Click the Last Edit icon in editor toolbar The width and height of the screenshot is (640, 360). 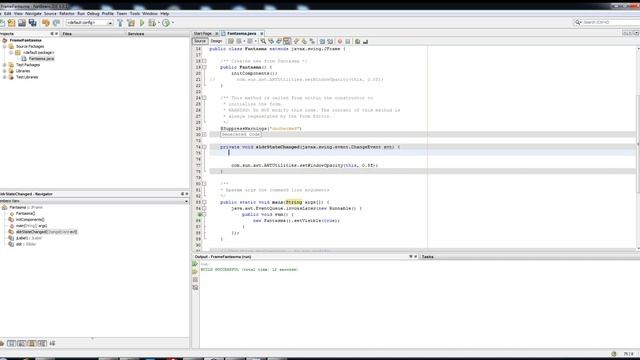point(231,41)
